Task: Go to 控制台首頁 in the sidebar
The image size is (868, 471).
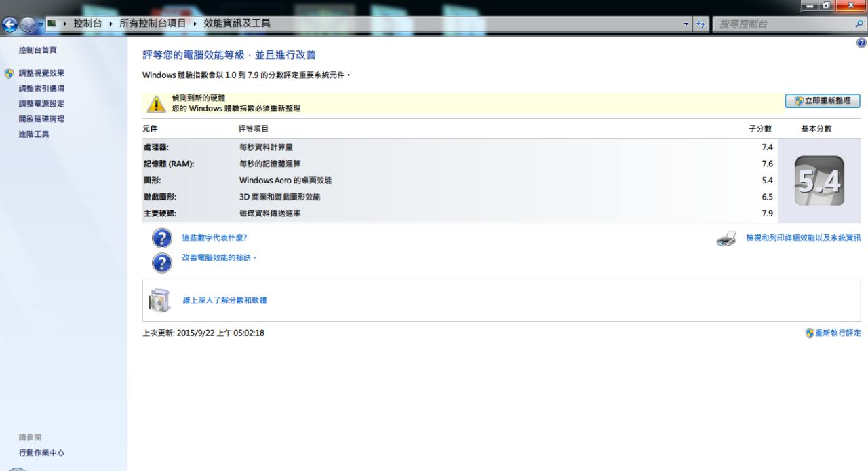Action: [x=37, y=50]
